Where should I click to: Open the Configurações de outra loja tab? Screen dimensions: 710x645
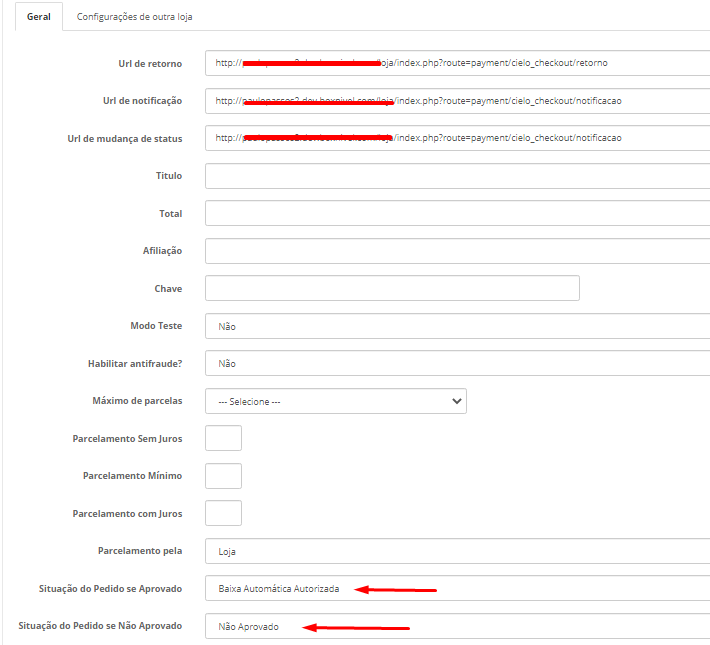[127, 17]
